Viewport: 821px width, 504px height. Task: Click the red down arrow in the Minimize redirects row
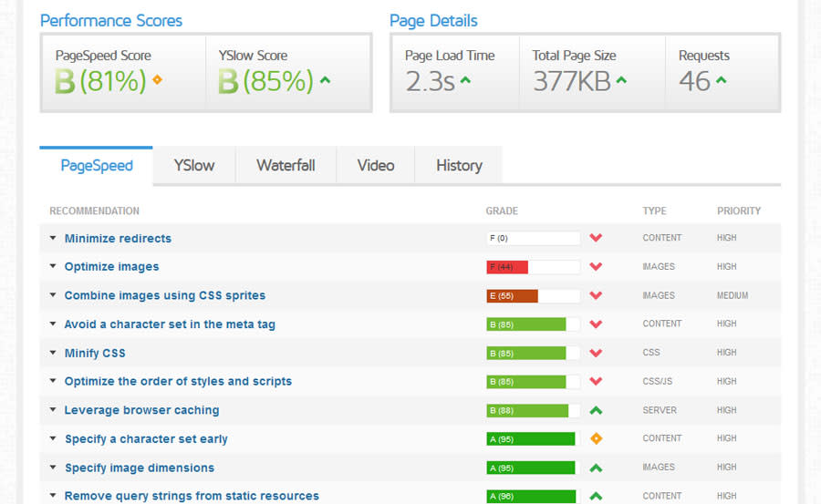coord(596,238)
